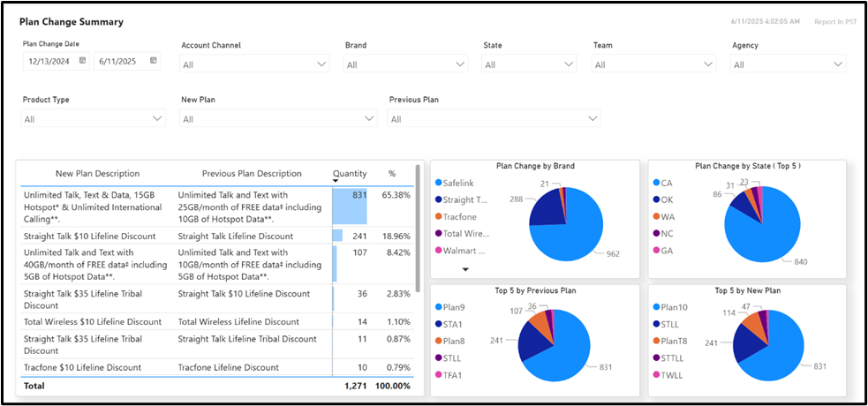Select PlanT8 legend item in New Plan chart
The width and height of the screenshot is (868, 406).
[x=671, y=342]
